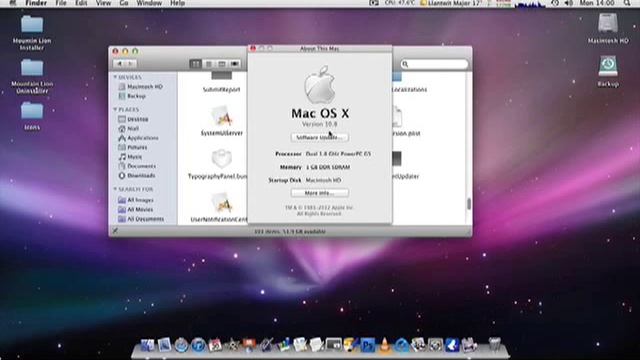Select Localizations folder in Finder

point(409,83)
